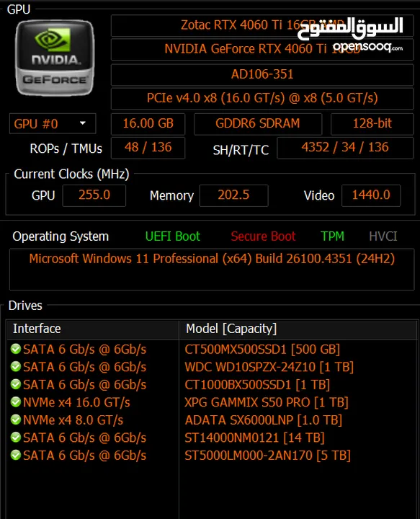Click the SH/RT/TC label
The image size is (420, 519).
pyautogui.click(x=241, y=150)
